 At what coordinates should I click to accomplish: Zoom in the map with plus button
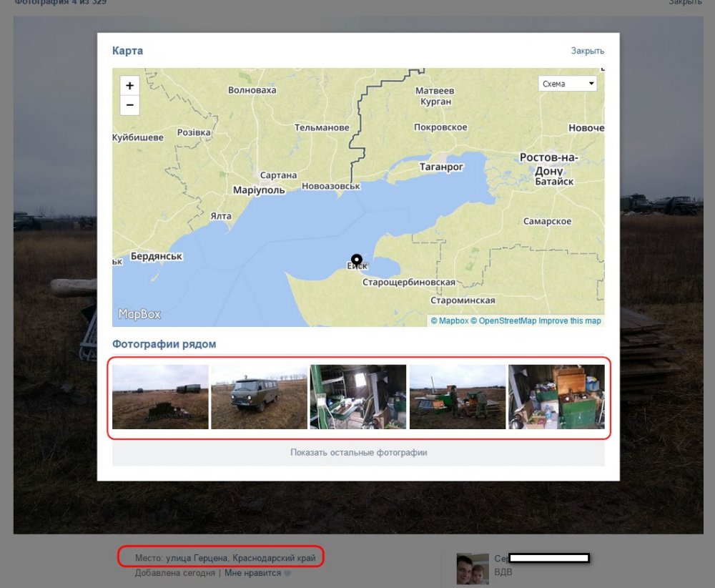[x=129, y=85]
